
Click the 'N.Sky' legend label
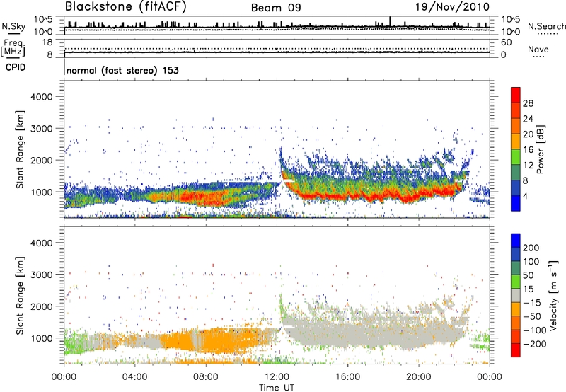coord(13,26)
